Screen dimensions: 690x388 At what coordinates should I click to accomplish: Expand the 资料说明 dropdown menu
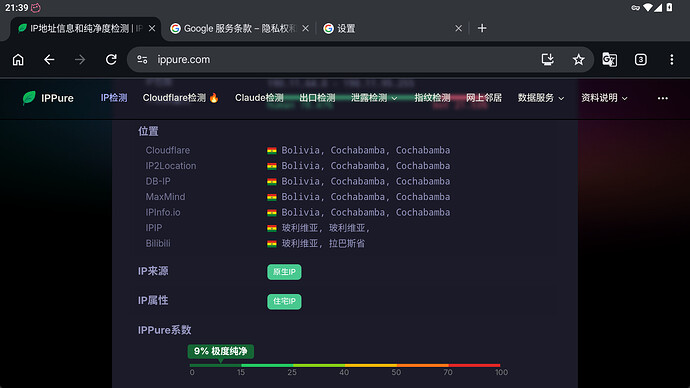[x=604, y=98]
